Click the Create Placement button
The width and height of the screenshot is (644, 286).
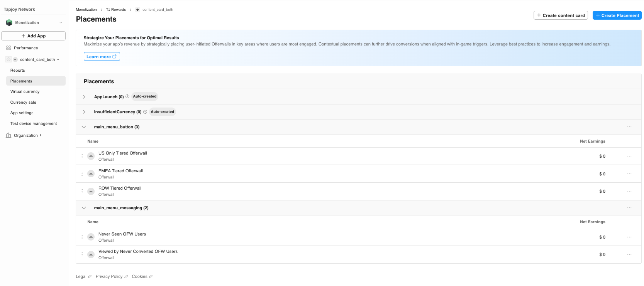pyautogui.click(x=617, y=15)
